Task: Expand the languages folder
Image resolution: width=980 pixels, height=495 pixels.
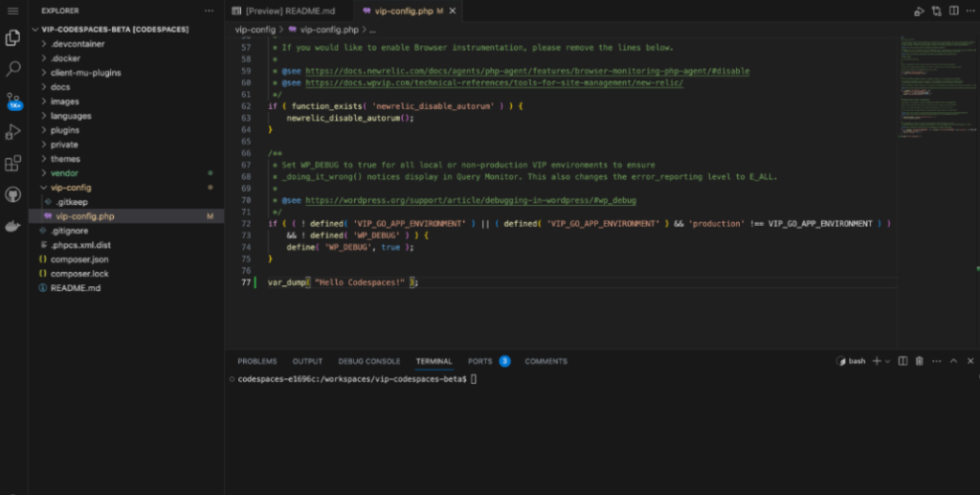Action: point(71,116)
